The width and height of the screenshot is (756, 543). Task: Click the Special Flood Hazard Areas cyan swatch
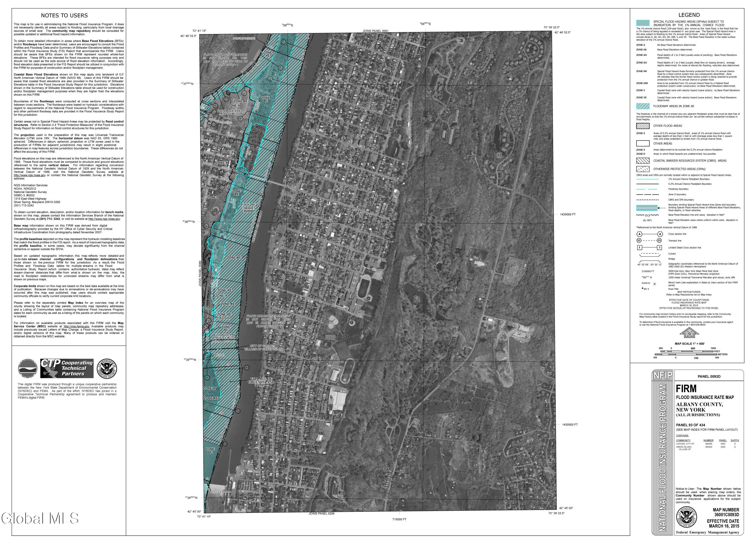pos(643,23)
